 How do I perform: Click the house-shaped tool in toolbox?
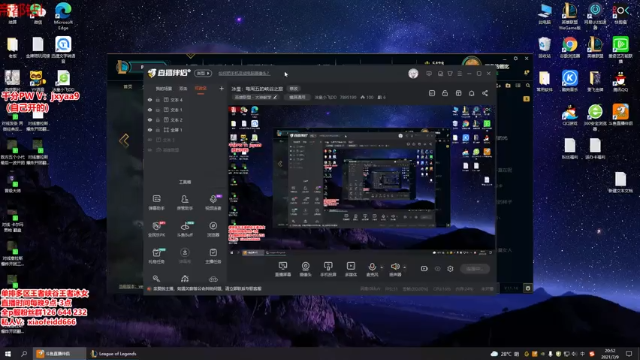click(184, 279)
